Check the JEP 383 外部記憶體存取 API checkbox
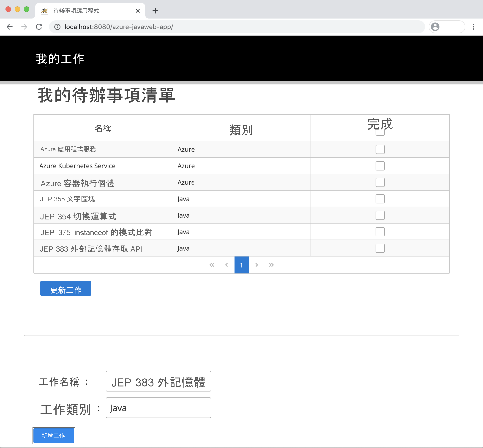This screenshot has width=483, height=448. 380,248
